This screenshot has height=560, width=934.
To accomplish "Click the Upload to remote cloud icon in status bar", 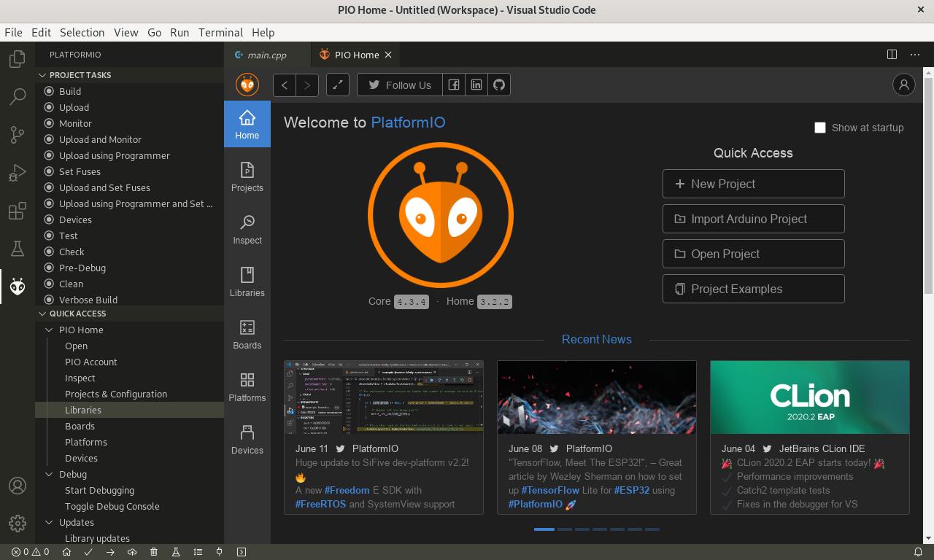I will [132, 552].
